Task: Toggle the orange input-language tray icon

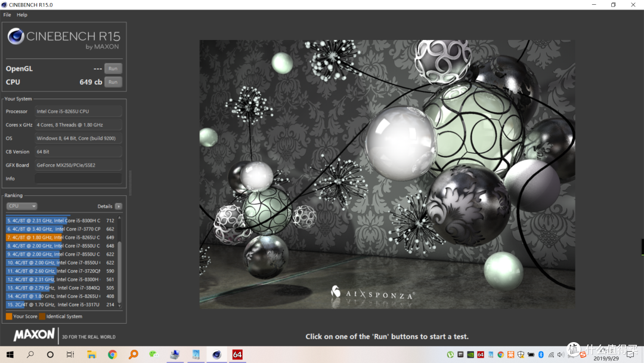Action: (510, 355)
